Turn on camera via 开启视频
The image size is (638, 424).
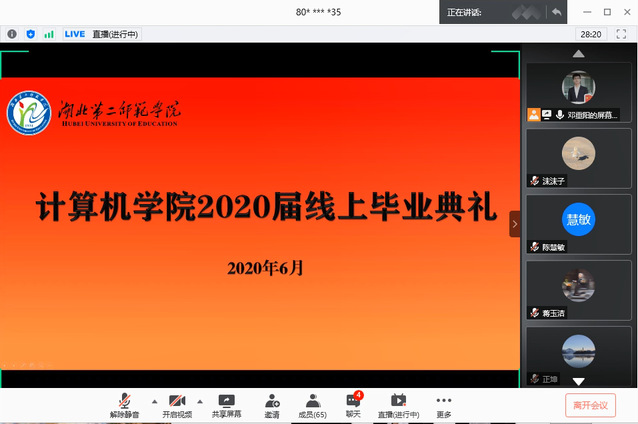click(x=177, y=402)
